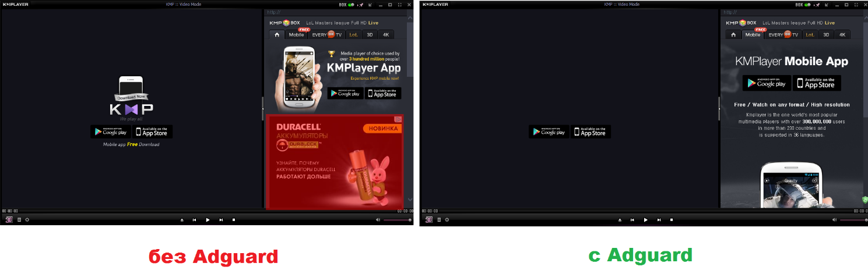
Task: Open playlist editor icon in left player
Action: click(x=19, y=219)
